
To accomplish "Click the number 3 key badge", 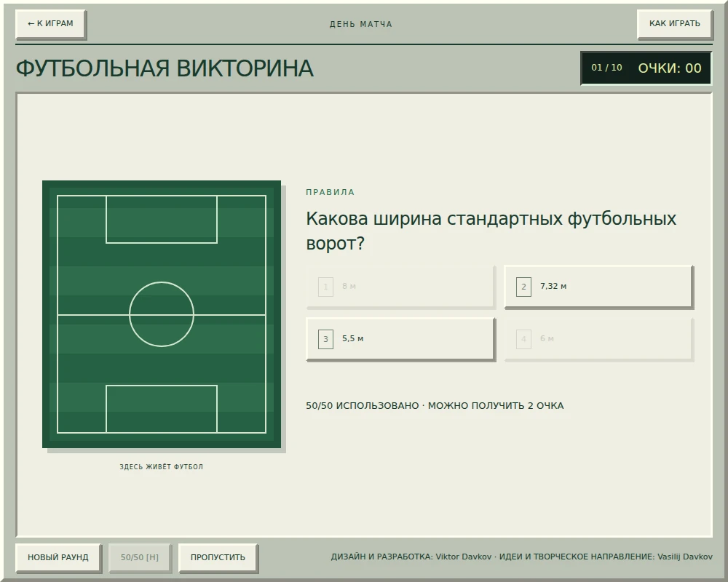I will click(325, 339).
